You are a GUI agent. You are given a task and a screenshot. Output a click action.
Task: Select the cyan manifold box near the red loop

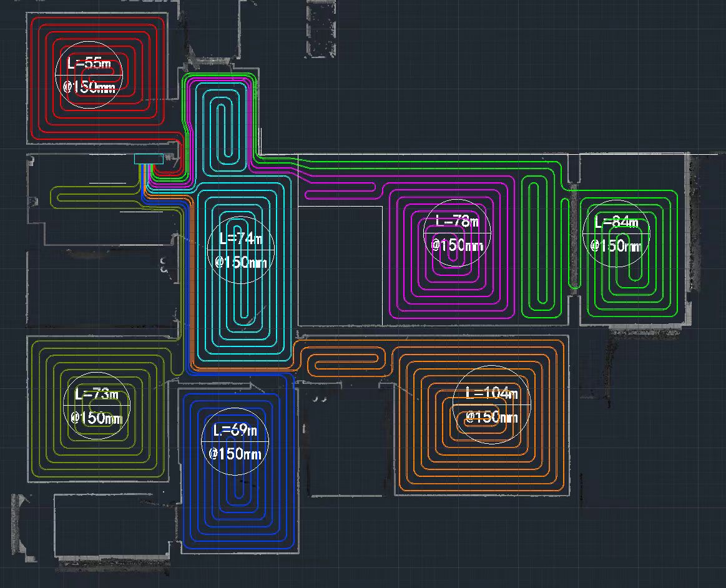[149, 159]
